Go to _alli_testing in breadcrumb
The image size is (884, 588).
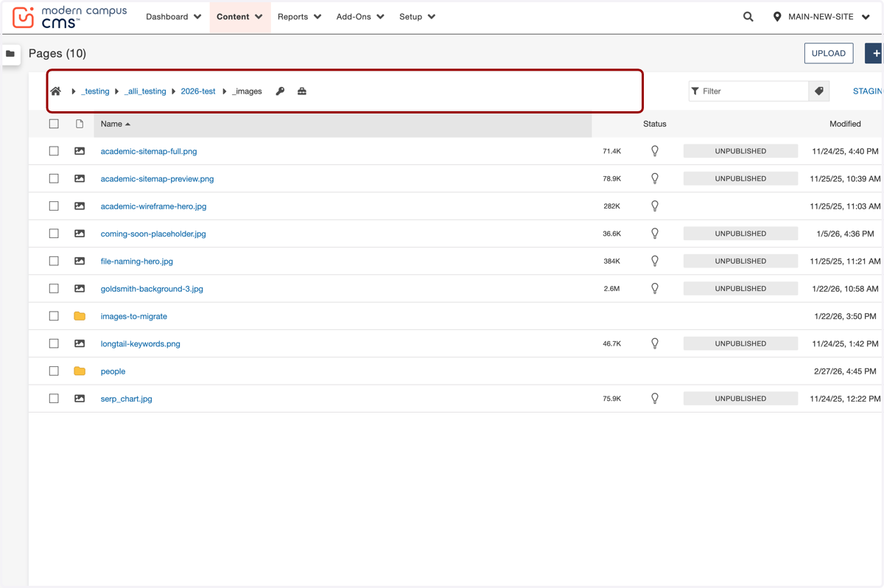(145, 91)
